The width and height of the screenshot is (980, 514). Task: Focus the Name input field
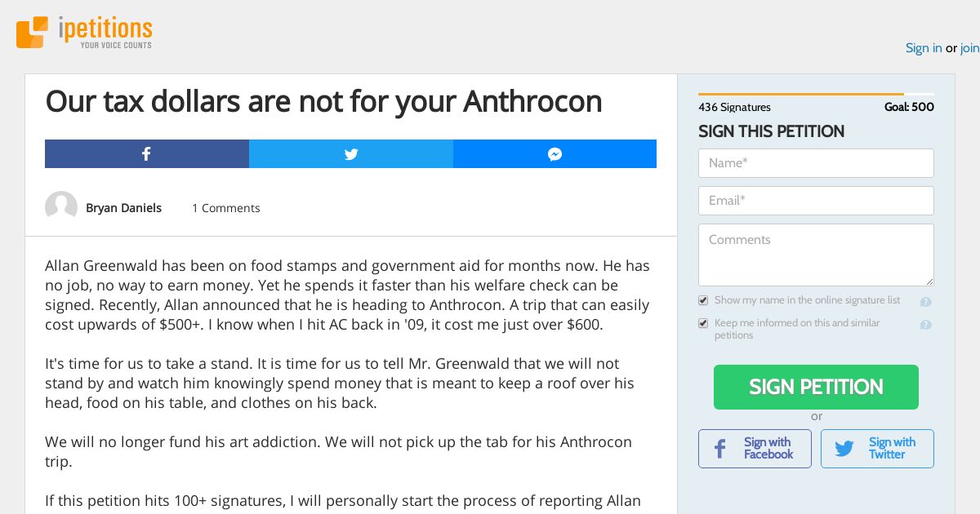pos(816,163)
